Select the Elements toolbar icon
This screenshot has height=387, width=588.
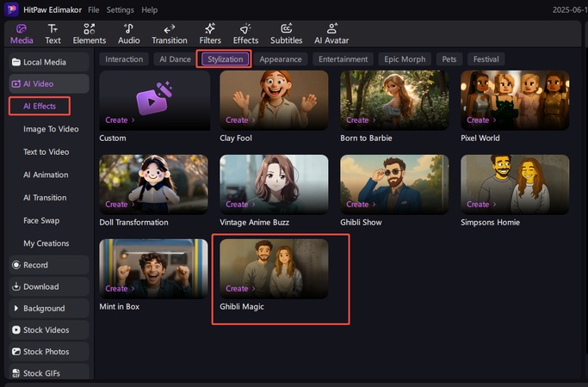point(90,34)
